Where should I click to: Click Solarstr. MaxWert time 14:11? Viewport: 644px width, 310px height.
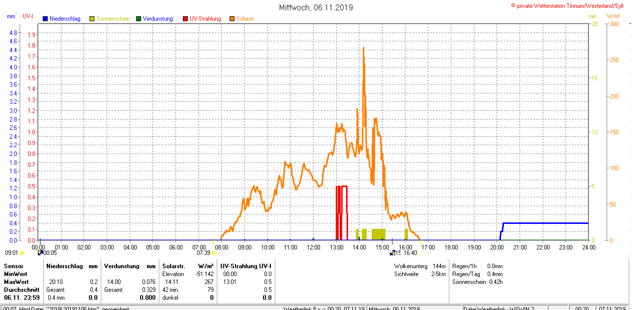(172, 282)
